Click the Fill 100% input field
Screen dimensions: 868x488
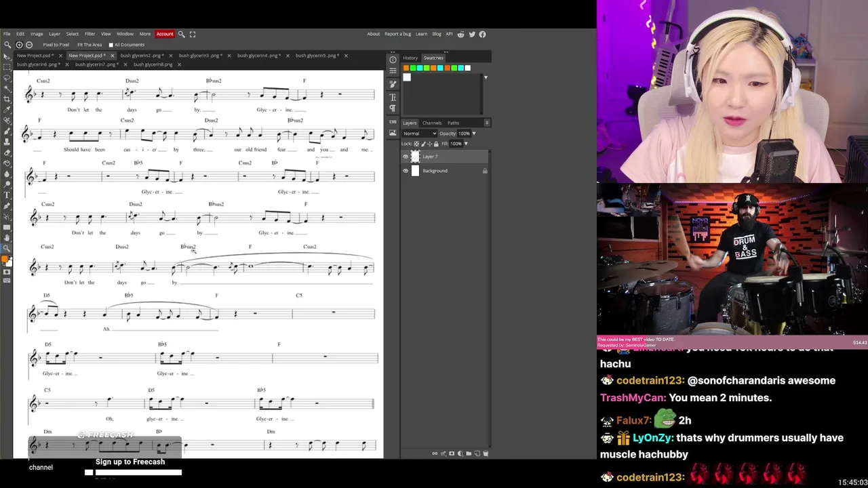point(456,144)
